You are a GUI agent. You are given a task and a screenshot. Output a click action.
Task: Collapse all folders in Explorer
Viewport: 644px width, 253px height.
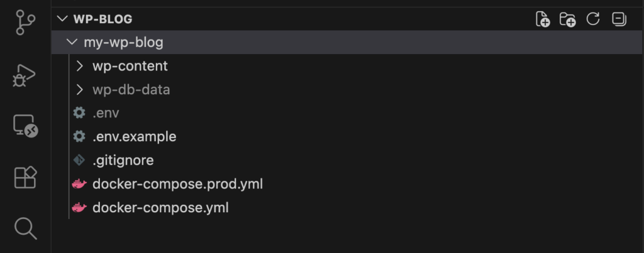tap(619, 19)
